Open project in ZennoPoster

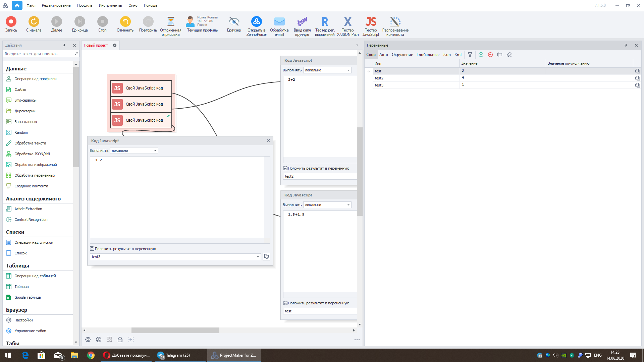coord(257,26)
